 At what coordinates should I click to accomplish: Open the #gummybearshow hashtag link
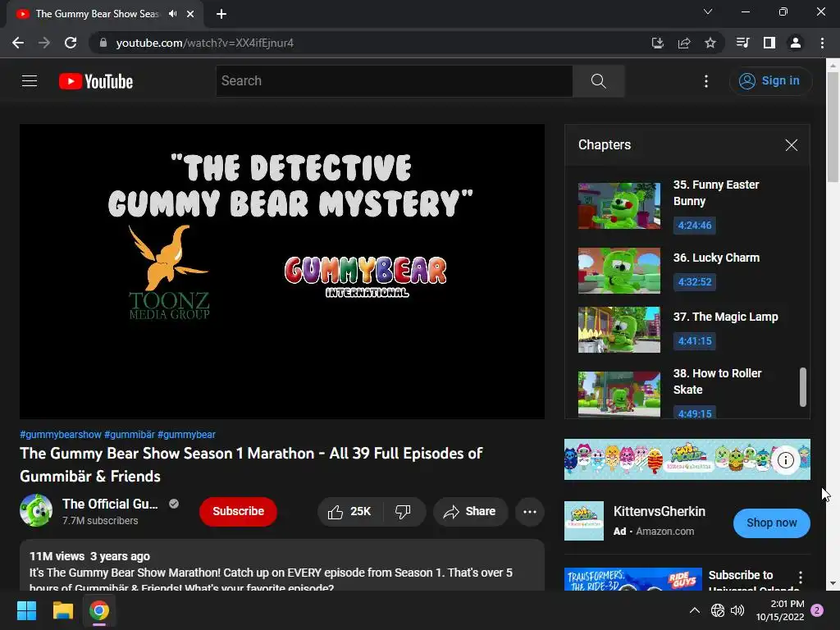tap(61, 435)
